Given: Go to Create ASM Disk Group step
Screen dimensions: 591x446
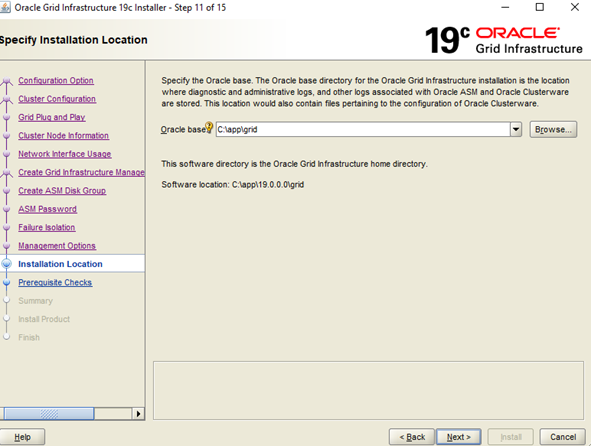Looking at the screenshot, I should coord(62,191).
